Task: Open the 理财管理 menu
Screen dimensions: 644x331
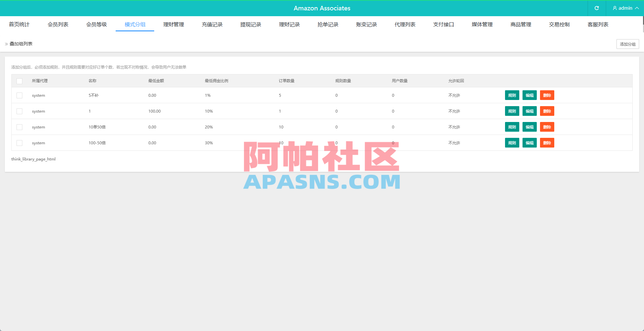Action: pyautogui.click(x=173, y=24)
